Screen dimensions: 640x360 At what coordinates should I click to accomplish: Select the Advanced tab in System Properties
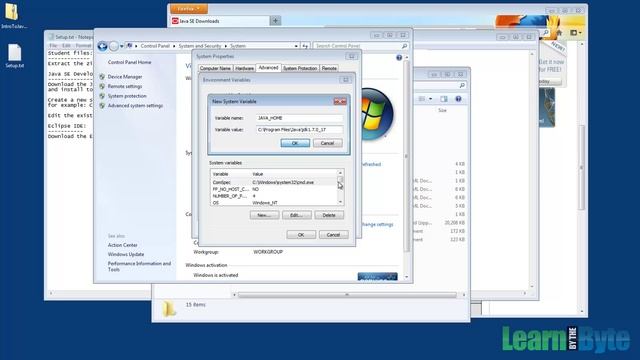coord(268,68)
